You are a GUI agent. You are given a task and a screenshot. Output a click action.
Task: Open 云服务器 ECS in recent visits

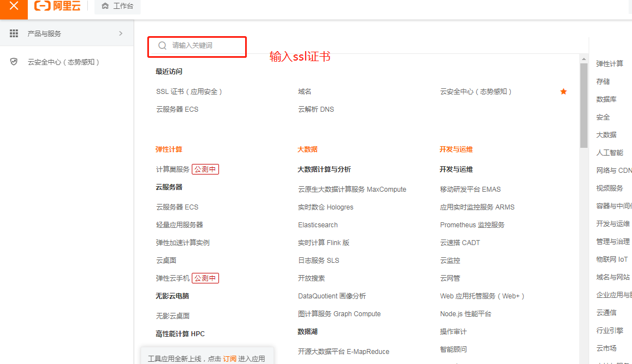click(x=177, y=109)
